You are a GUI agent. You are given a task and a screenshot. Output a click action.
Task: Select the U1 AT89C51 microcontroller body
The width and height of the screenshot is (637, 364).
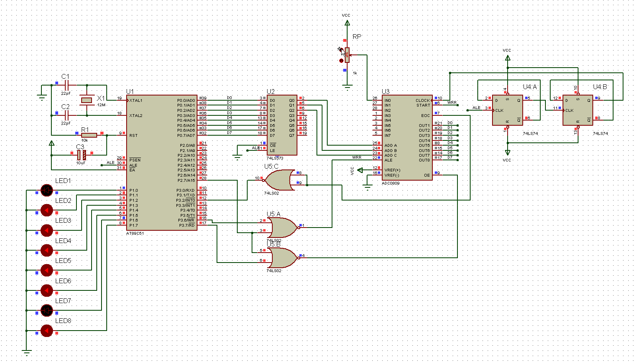162,163
